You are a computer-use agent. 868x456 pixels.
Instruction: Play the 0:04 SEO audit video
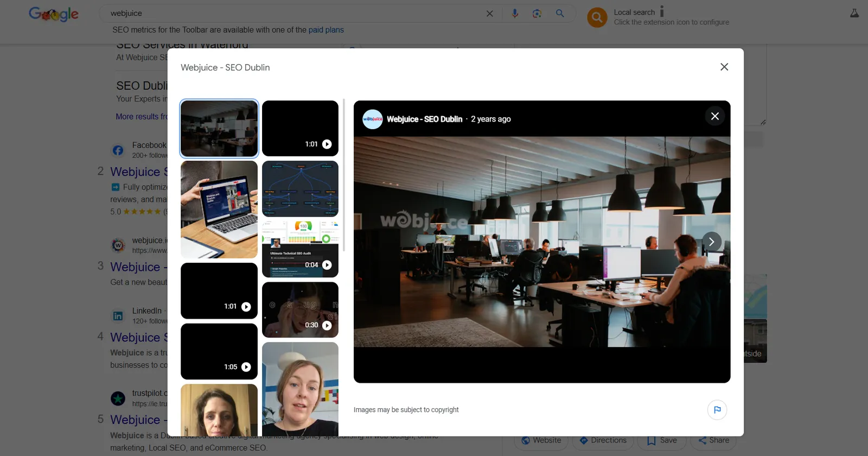(x=300, y=249)
